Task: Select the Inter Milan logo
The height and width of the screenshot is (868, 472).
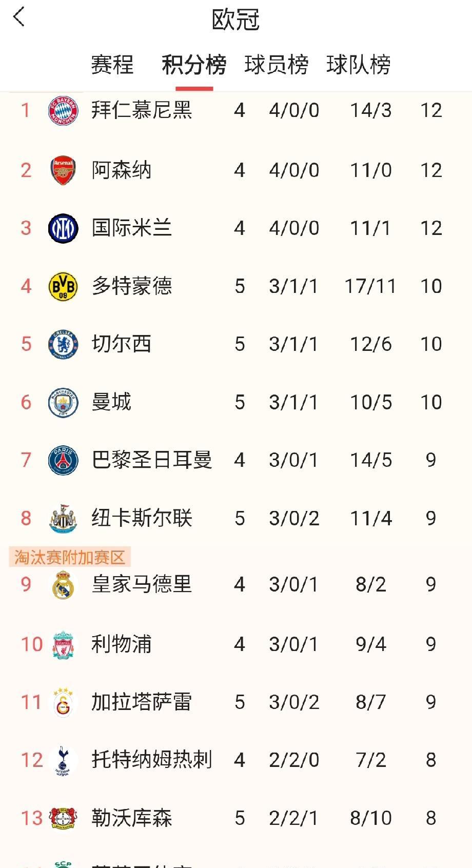Action: coord(63,228)
